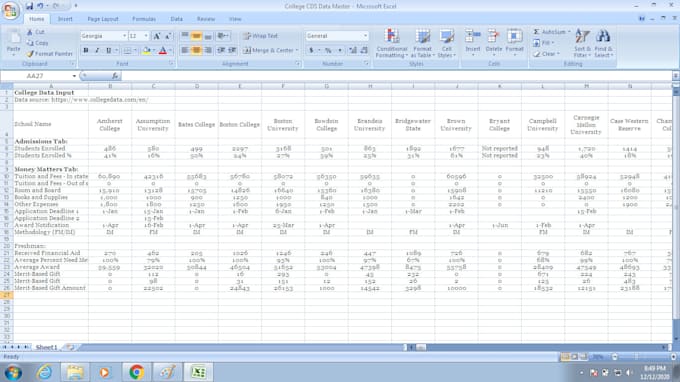This screenshot has height=382, width=680.
Task: Decrease decimal places
Action: [x=364, y=50]
